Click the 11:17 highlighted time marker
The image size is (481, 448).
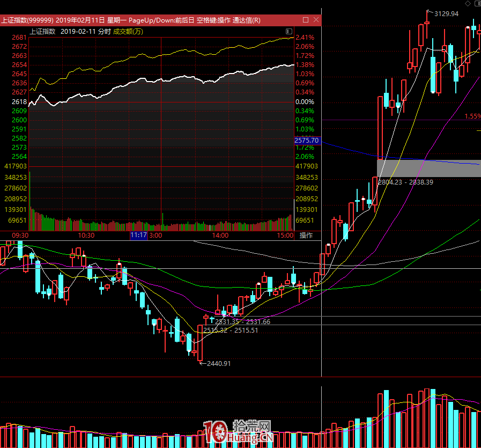click(139, 236)
